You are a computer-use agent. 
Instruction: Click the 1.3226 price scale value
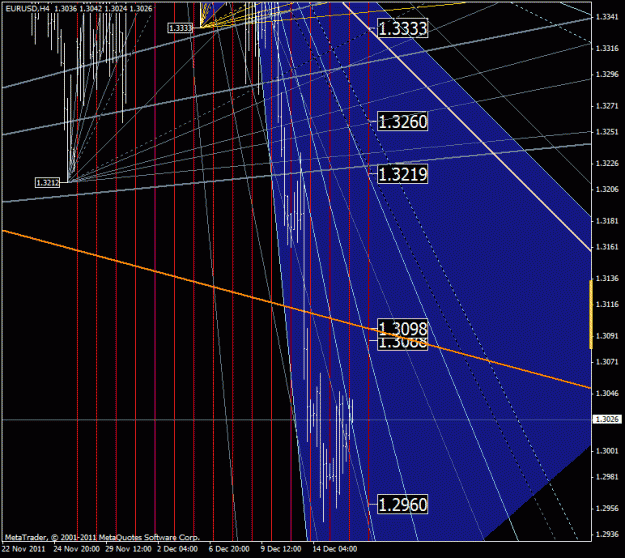(x=607, y=163)
